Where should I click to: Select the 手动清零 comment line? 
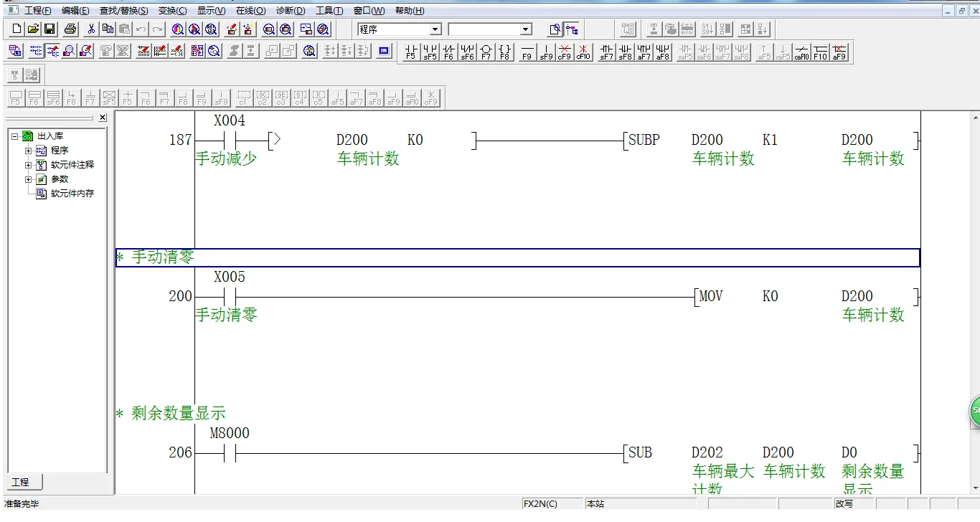[518, 257]
